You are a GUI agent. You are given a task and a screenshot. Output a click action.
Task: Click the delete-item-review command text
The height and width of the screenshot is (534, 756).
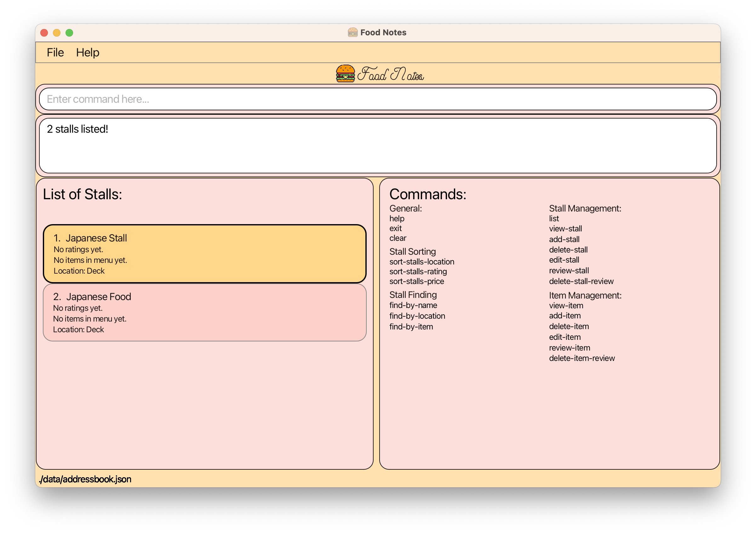(x=581, y=358)
